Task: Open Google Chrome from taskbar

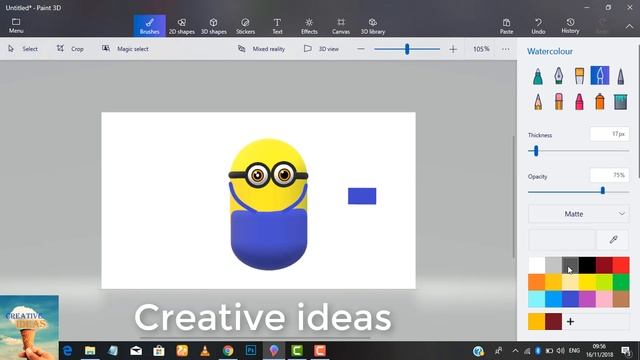Action: pos(228,351)
